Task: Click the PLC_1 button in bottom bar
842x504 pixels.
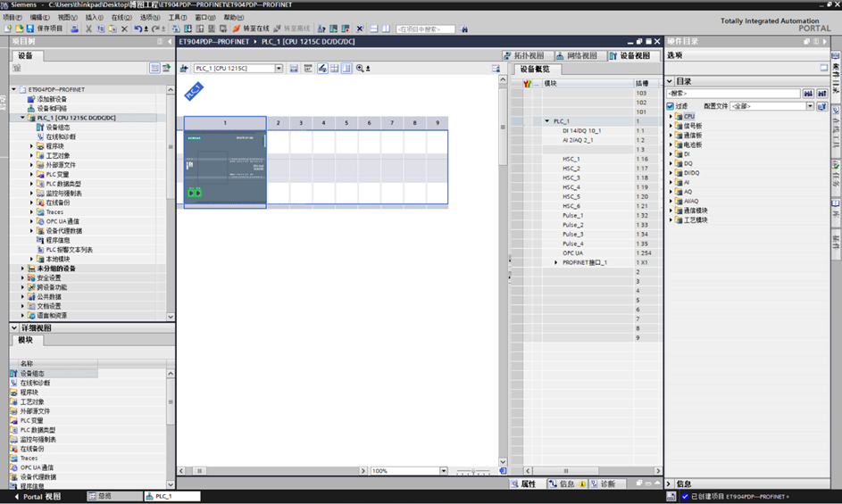Action: pyautogui.click(x=173, y=497)
